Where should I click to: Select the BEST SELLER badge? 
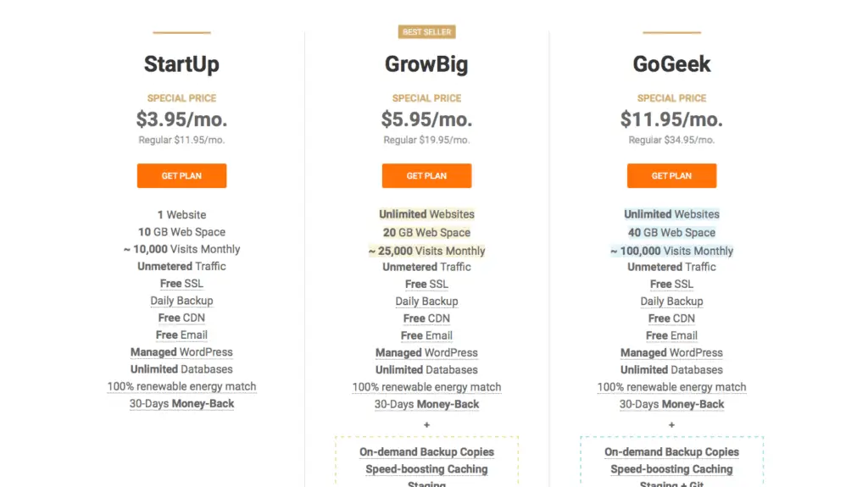427,32
